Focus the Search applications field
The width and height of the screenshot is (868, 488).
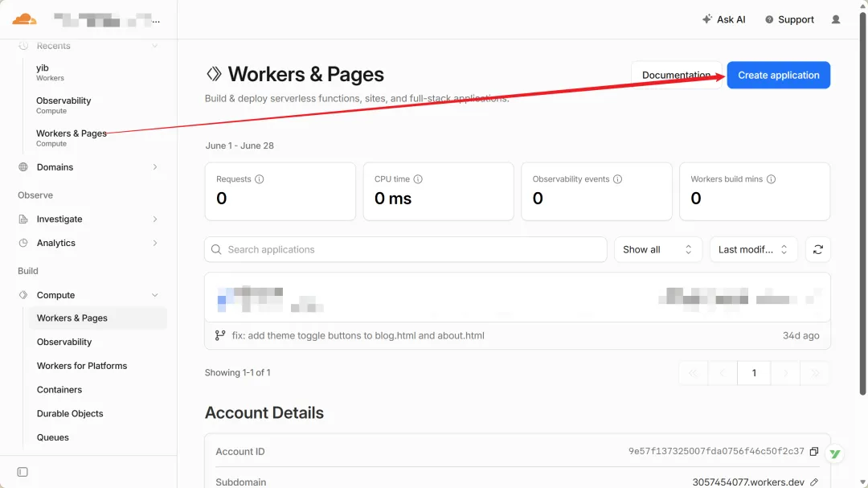tap(406, 249)
